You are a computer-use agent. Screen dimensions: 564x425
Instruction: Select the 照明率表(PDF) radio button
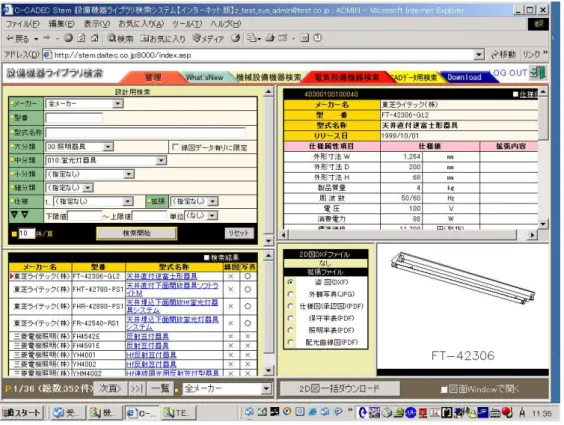290,330
